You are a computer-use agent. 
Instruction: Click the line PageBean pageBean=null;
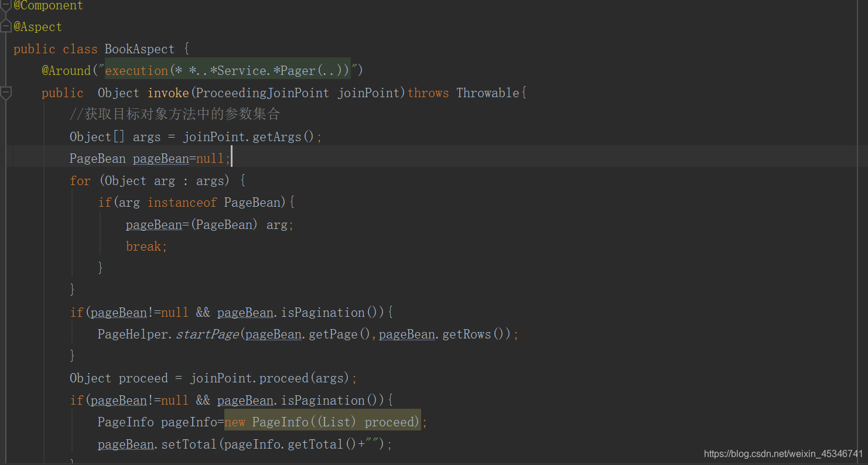click(x=151, y=159)
